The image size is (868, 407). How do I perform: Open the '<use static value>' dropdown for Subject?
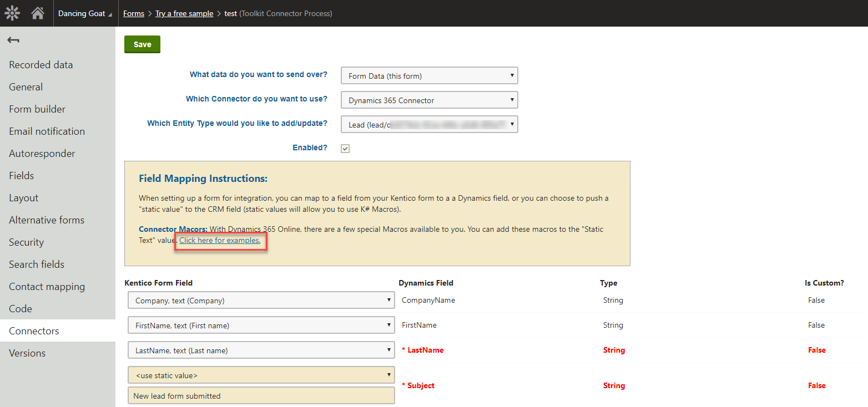[261, 375]
